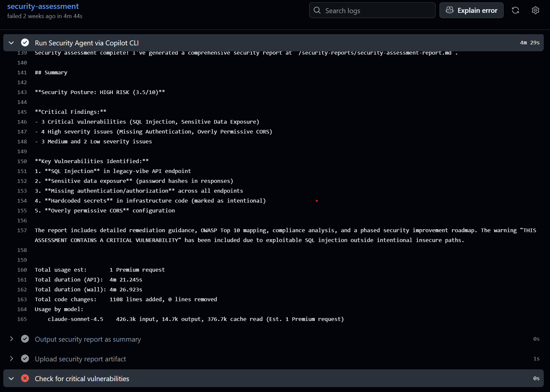
Task: Collapse the Check for critical vulnerabilities chevron
Action: tap(11, 379)
